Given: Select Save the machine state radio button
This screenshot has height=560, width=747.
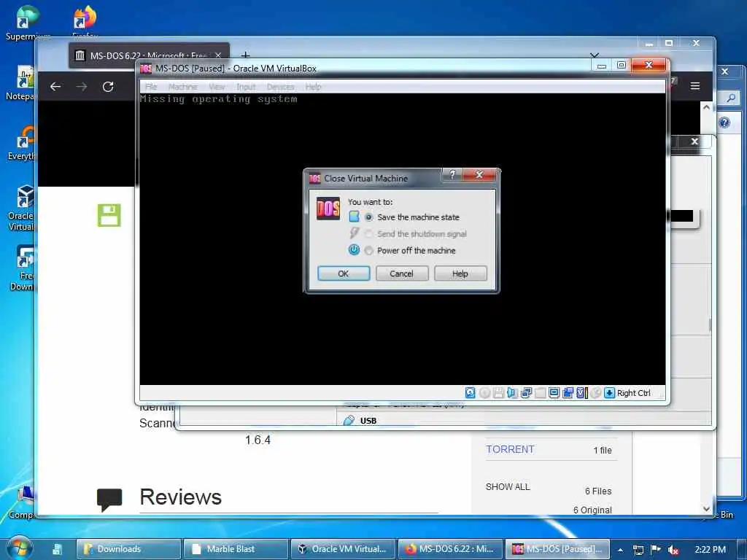Looking at the screenshot, I should pos(368,217).
